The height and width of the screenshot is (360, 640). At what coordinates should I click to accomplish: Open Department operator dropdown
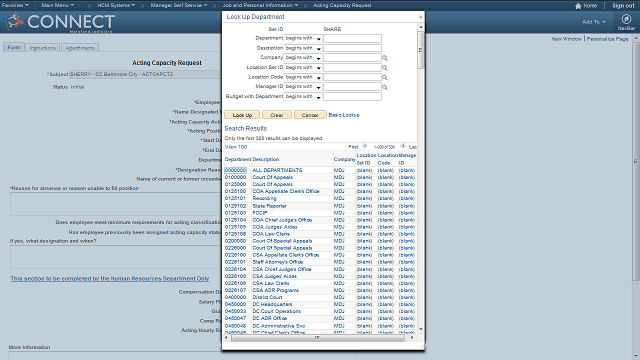tap(303, 38)
